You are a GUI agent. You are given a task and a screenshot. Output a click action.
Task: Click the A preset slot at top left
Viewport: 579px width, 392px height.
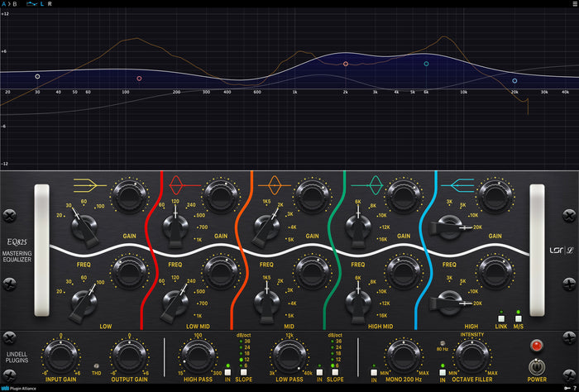[x=3, y=3]
